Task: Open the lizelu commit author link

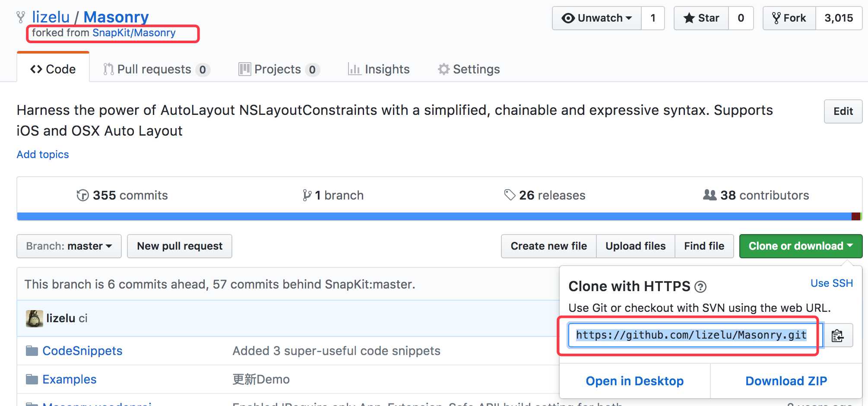Action: point(61,318)
